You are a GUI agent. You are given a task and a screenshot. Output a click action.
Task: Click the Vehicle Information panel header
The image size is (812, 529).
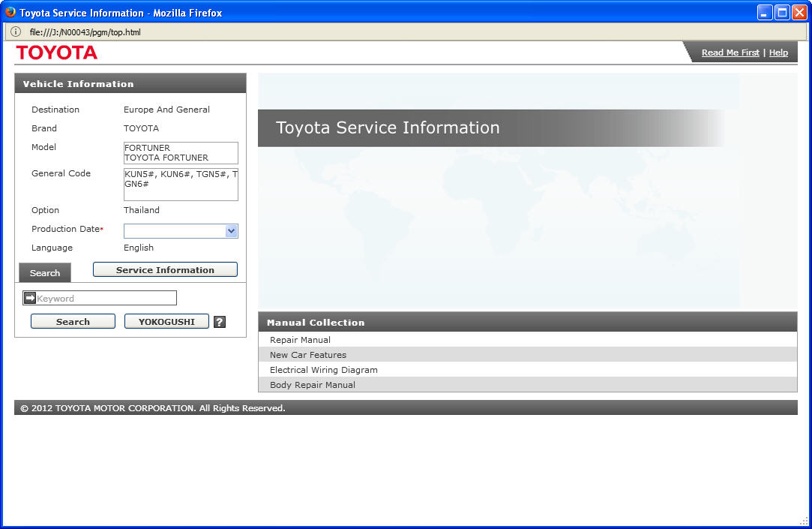tap(130, 83)
